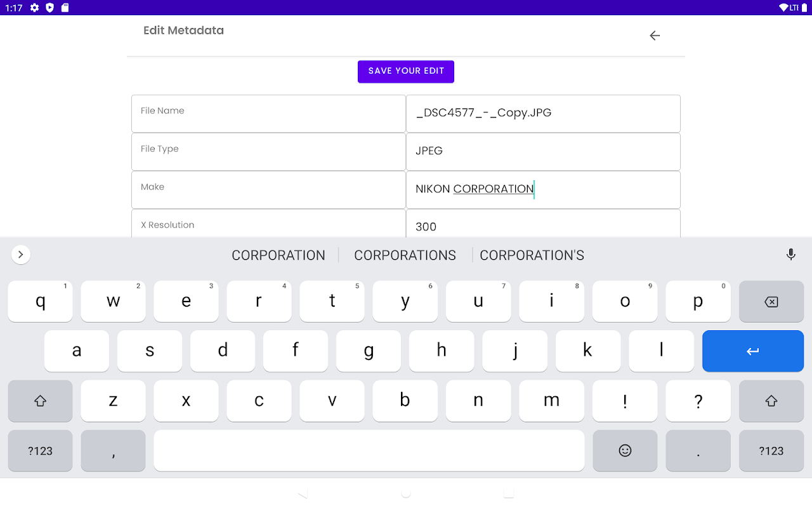812x508 pixels.
Task: Tap the b key
Action: click(x=405, y=401)
